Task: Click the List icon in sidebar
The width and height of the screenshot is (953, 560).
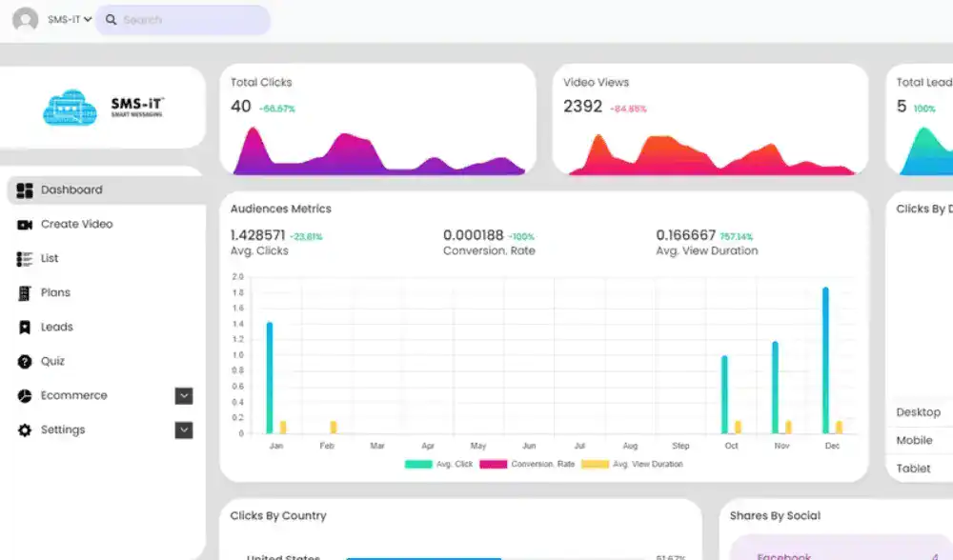Action: click(x=25, y=259)
